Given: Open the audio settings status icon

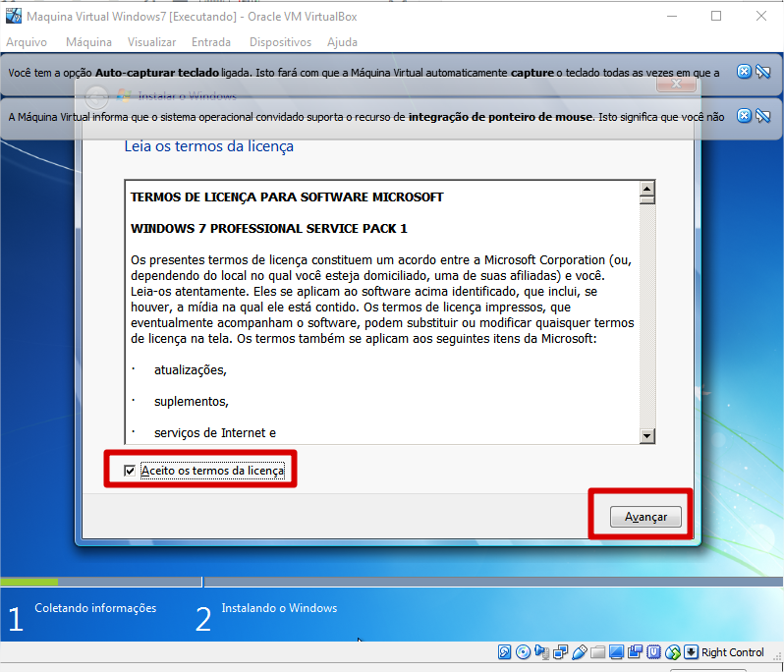Looking at the screenshot, I should (542, 652).
